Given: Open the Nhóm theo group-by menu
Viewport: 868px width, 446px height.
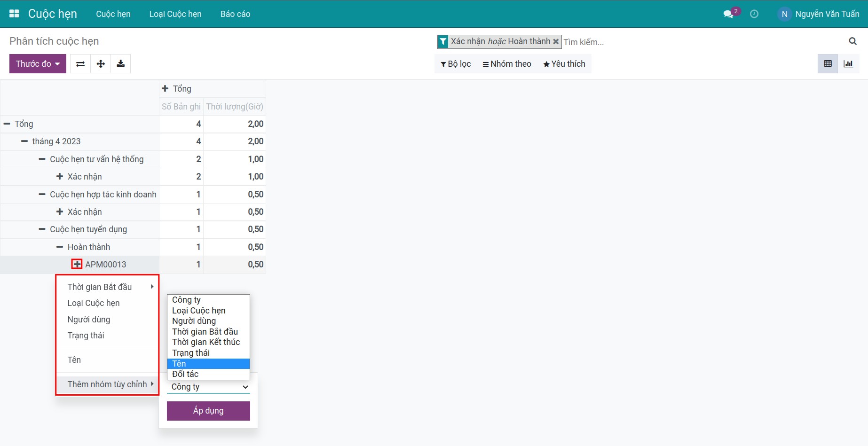Looking at the screenshot, I should (x=507, y=64).
